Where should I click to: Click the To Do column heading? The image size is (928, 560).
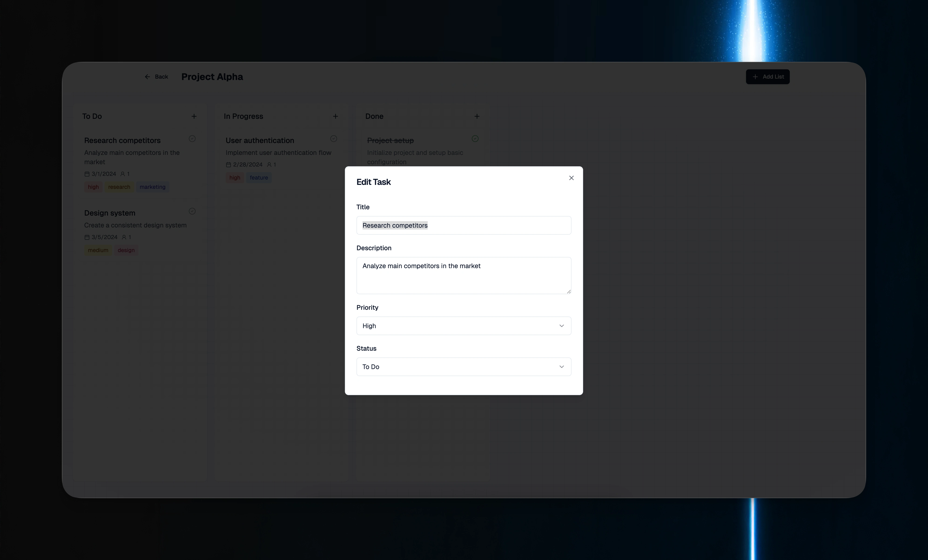coord(92,116)
